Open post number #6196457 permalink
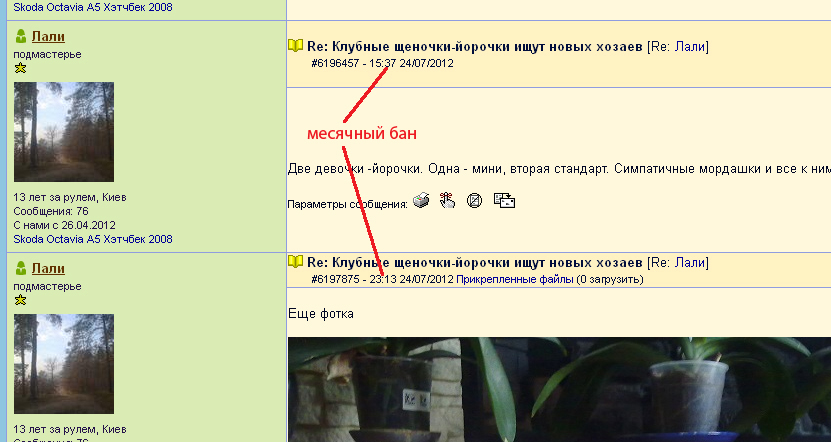The width and height of the screenshot is (831, 442). pos(335,62)
